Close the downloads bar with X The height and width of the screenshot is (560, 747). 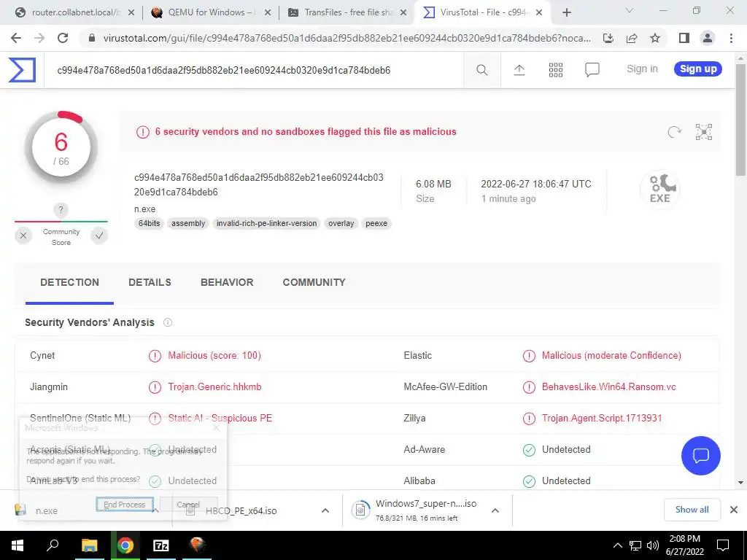734,510
